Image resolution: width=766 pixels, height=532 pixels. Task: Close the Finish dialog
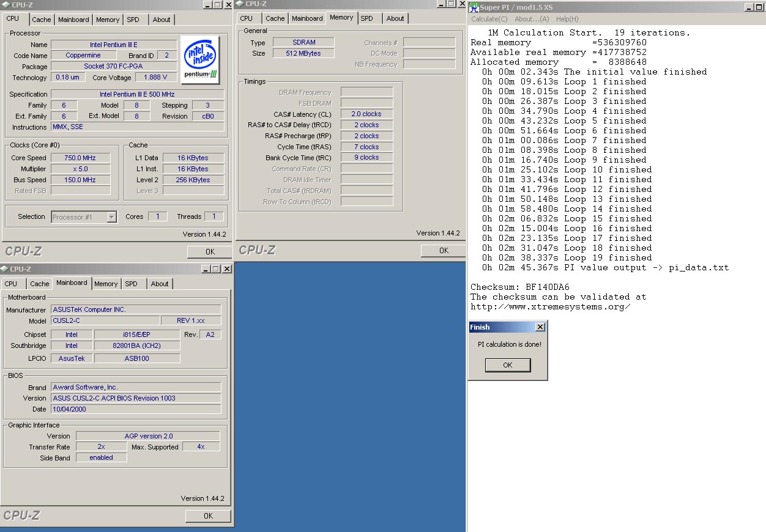coord(540,327)
